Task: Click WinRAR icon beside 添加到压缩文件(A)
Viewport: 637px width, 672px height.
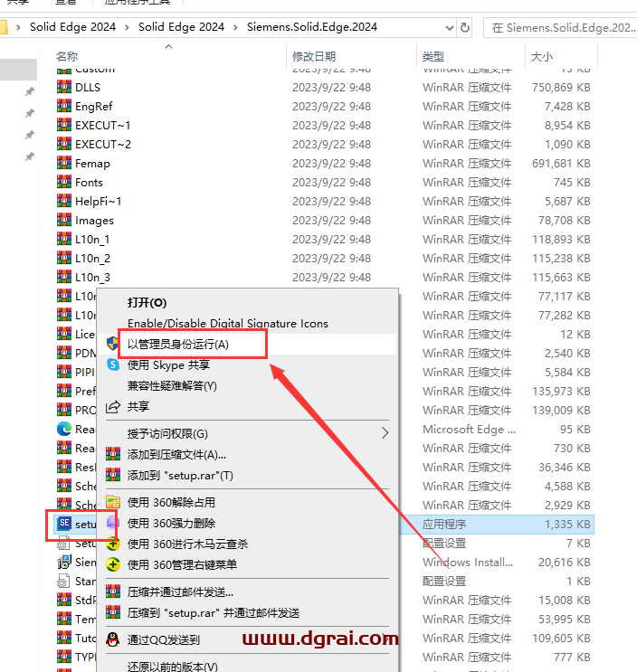Action: pos(113,453)
